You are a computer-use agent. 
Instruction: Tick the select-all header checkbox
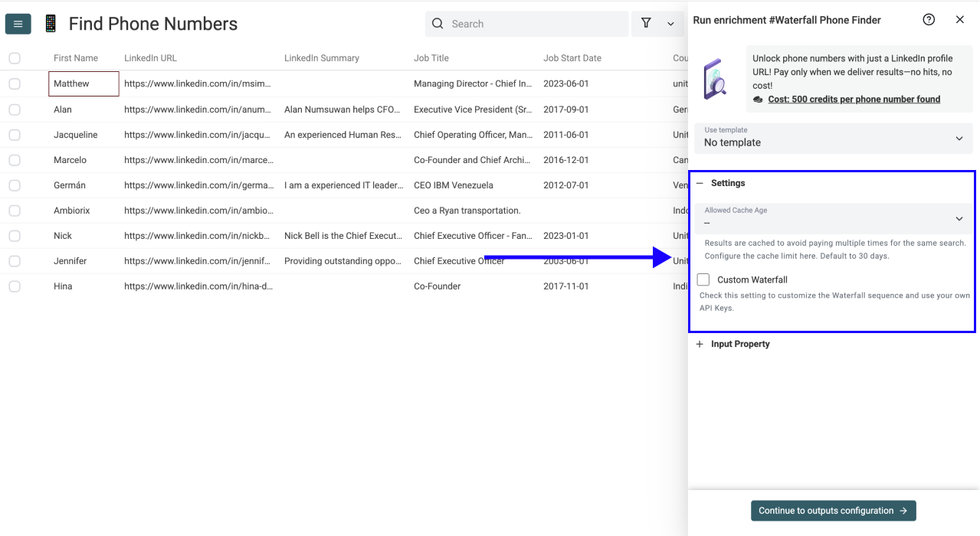tap(15, 58)
